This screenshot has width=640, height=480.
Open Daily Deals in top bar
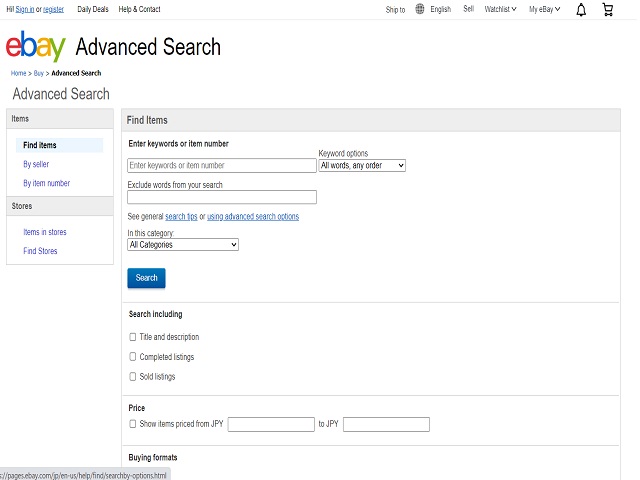[93, 9]
